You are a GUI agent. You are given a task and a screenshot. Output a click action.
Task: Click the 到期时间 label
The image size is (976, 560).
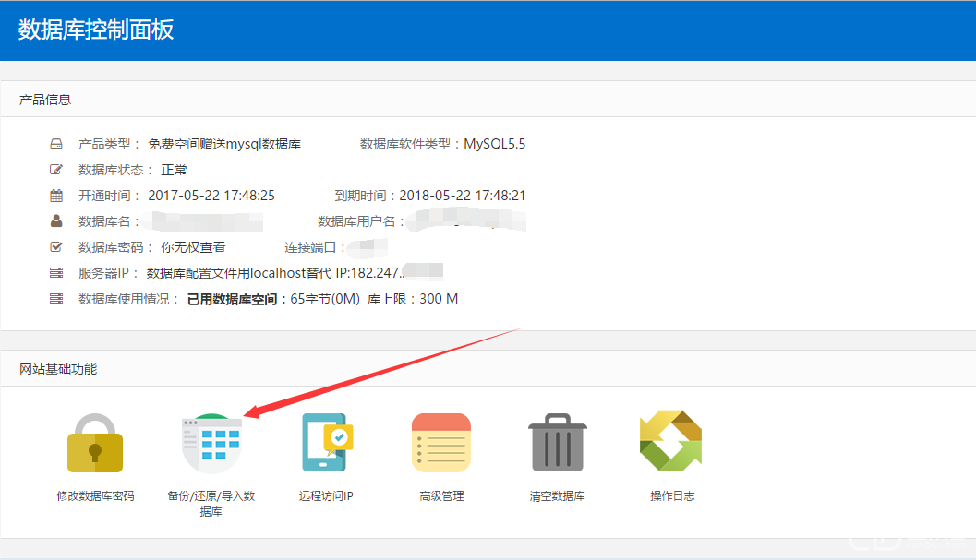point(360,196)
